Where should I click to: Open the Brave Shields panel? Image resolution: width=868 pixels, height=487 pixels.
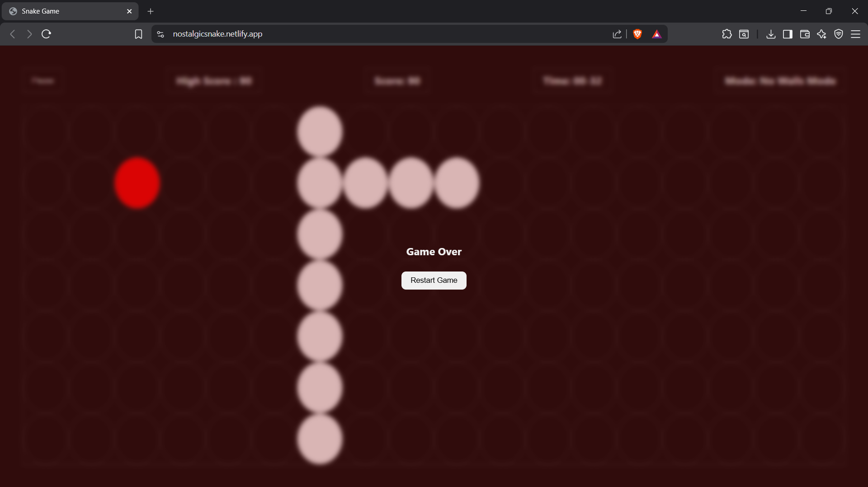click(x=637, y=34)
